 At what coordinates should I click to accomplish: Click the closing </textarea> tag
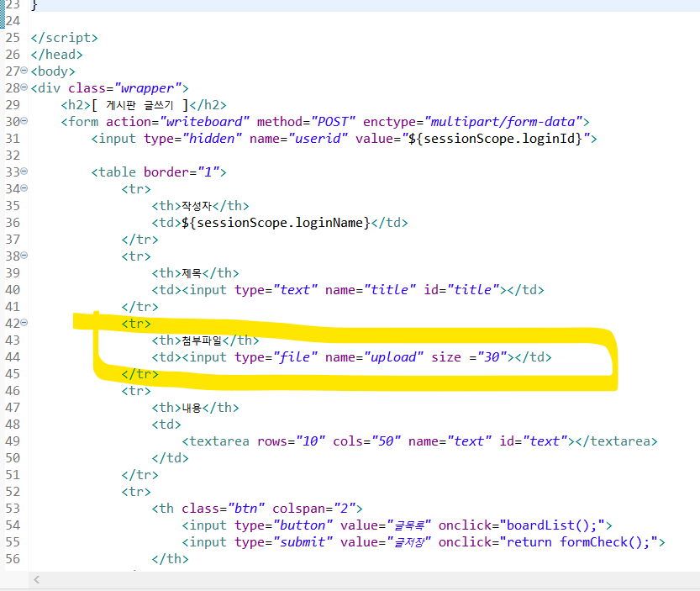[617, 441]
